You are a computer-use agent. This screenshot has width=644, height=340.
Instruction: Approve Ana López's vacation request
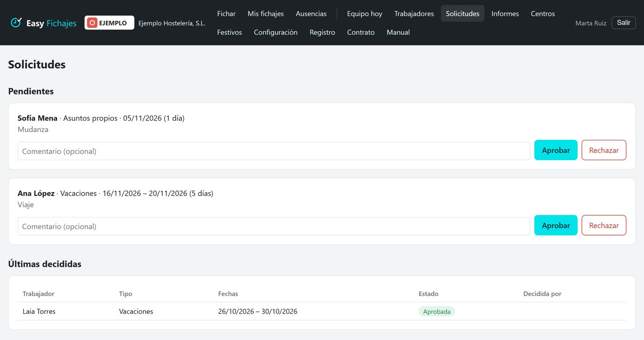click(556, 225)
